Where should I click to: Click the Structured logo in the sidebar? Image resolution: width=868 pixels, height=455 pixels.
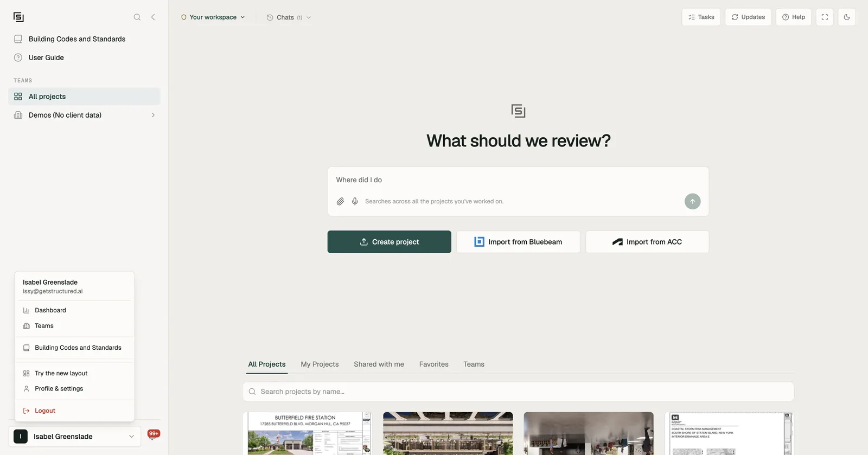click(x=18, y=17)
